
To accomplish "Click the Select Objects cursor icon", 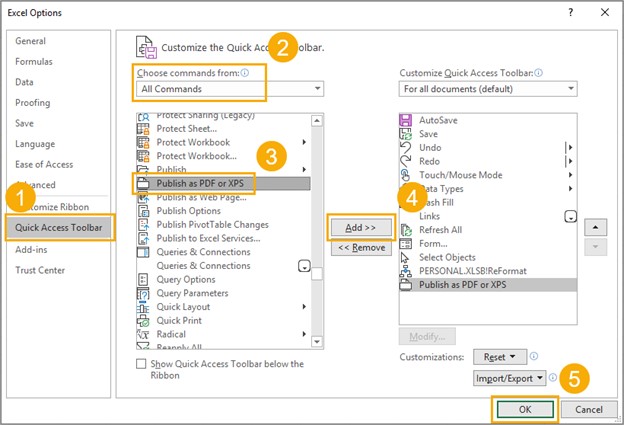I will click(x=406, y=257).
